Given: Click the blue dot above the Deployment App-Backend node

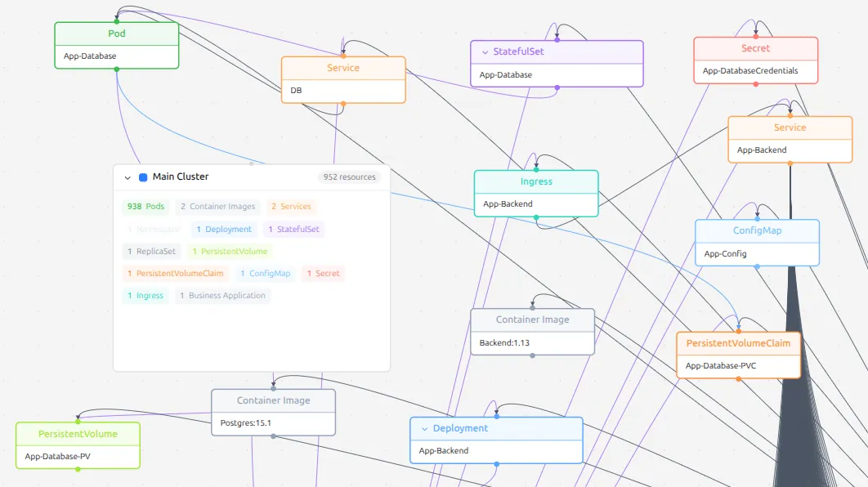Looking at the screenshot, I should 496,415.
